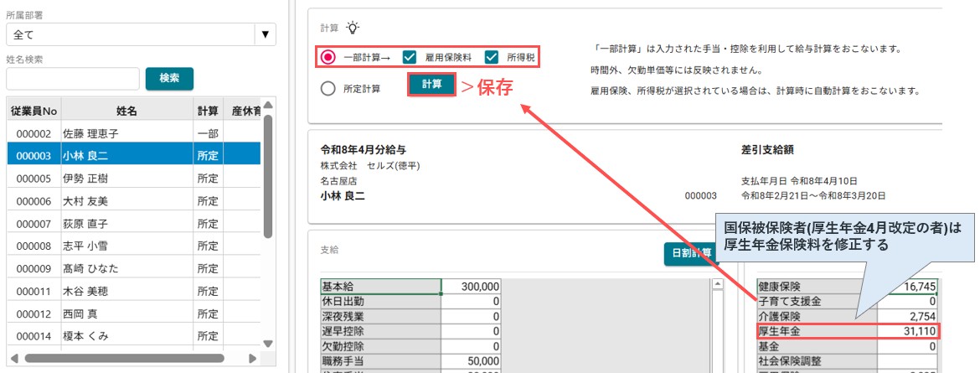980x373 pixels.
Task: Click the 基金 value cell
Action: point(908,346)
